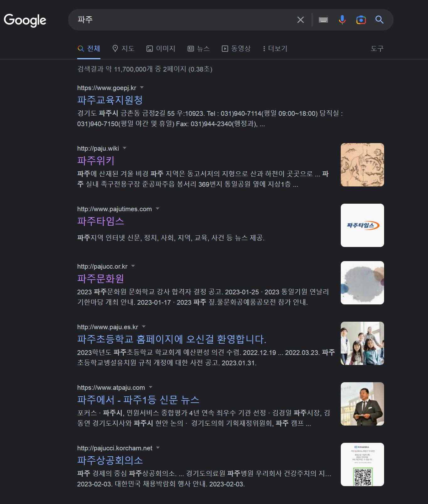The width and height of the screenshot is (428, 504).
Task: Click the 파주타임스 logo thumbnail
Action: point(362,225)
